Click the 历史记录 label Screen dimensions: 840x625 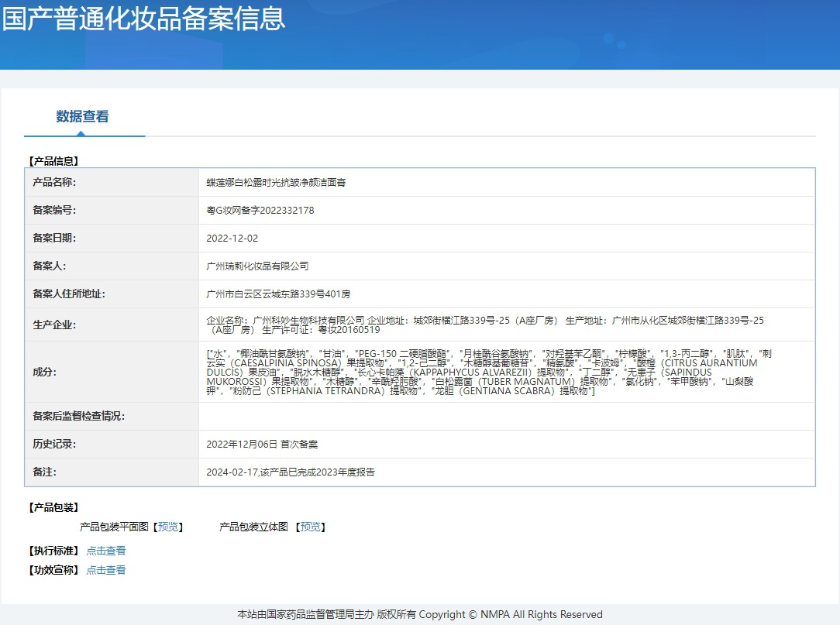click(54, 444)
